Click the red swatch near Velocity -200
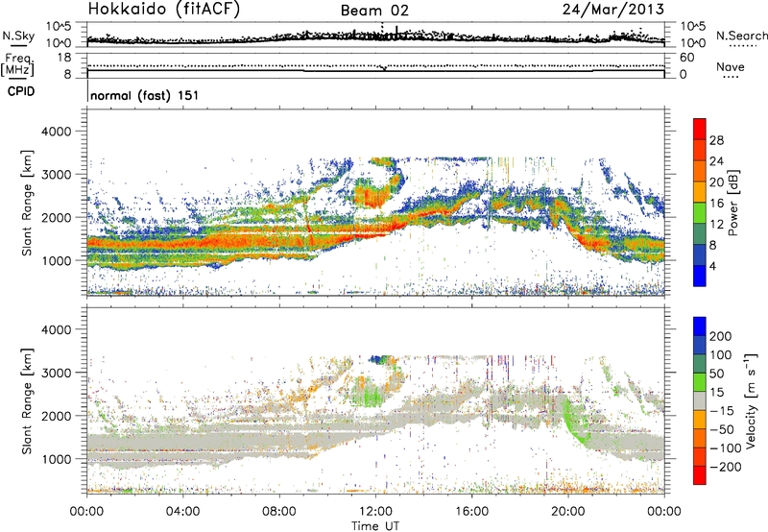Screen dimensions: 768x532 coord(700,475)
